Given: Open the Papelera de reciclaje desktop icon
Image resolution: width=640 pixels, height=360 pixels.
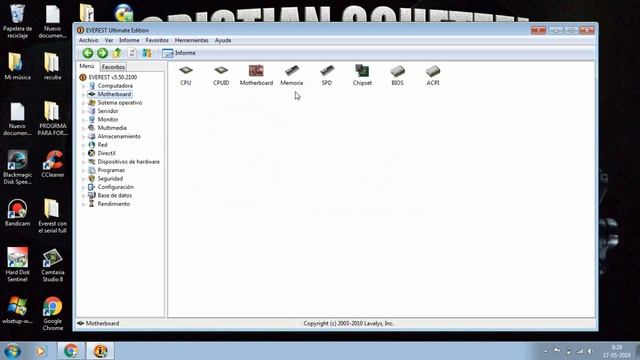Looking at the screenshot, I should click(x=17, y=21).
